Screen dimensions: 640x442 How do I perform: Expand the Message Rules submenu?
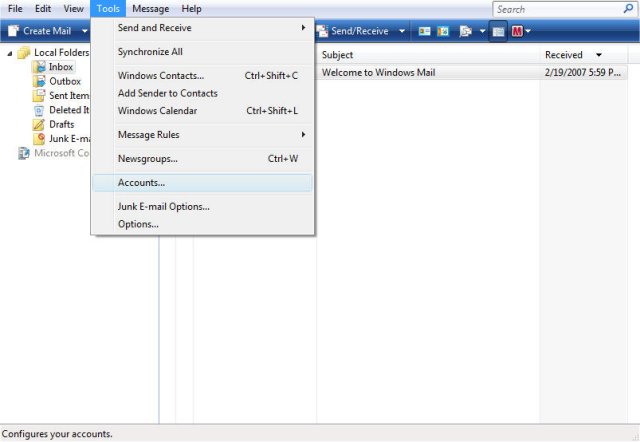pyautogui.click(x=203, y=135)
